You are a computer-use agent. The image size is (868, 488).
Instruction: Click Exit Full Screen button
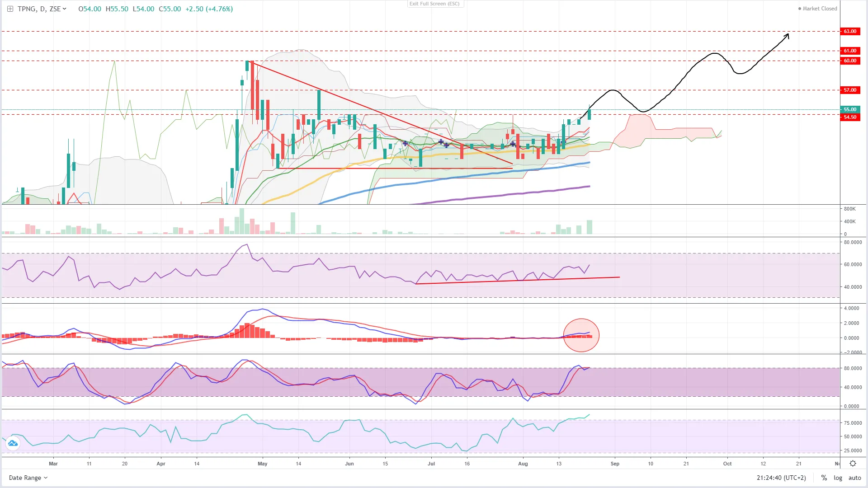434,4
